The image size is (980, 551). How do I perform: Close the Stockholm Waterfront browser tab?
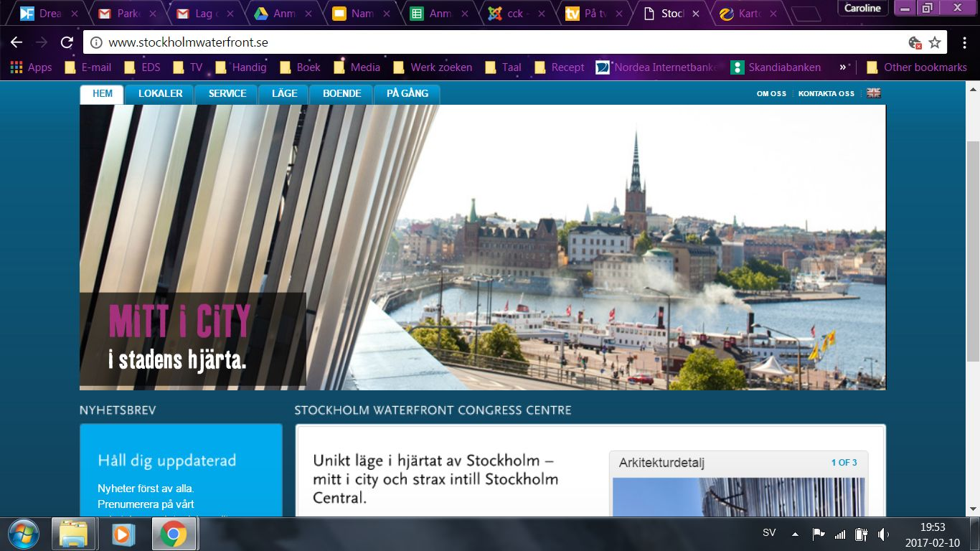pyautogui.click(x=695, y=14)
